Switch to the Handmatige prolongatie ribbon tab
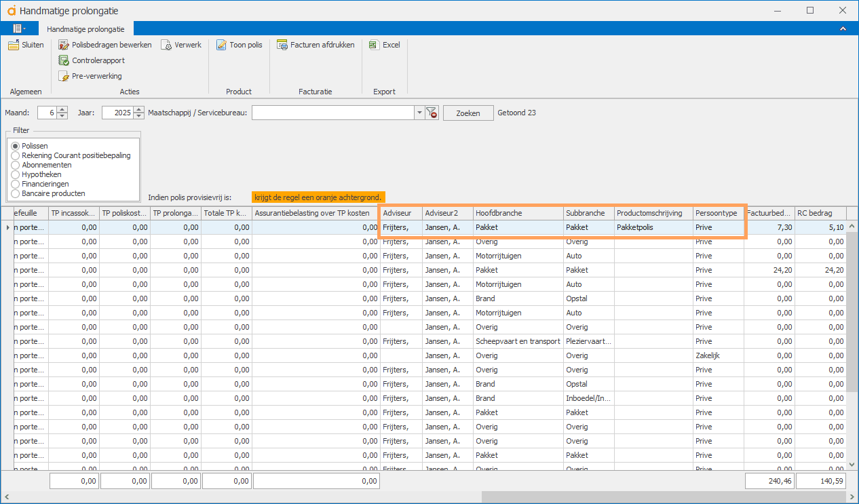 pyautogui.click(x=86, y=29)
